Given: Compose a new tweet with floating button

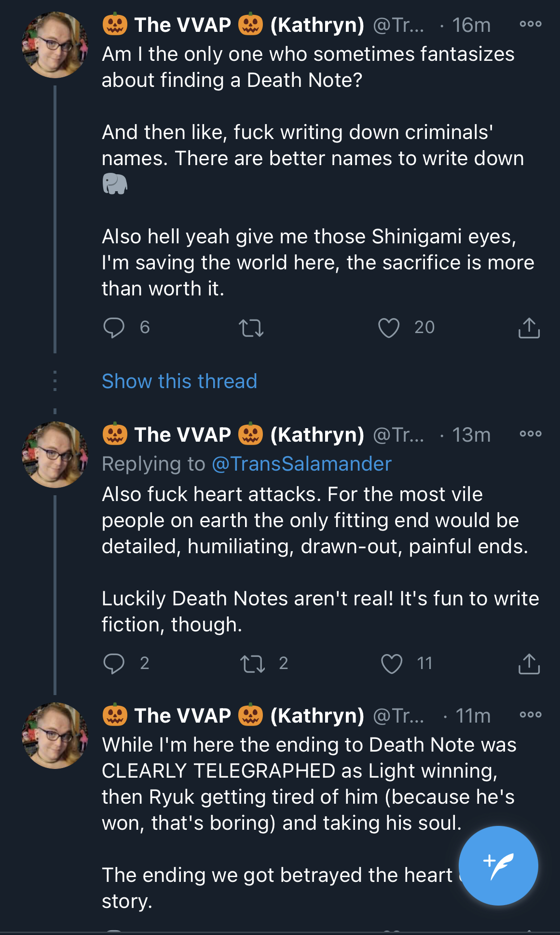Looking at the screenshot, I should pyautogui.click(x=498, y=865).
